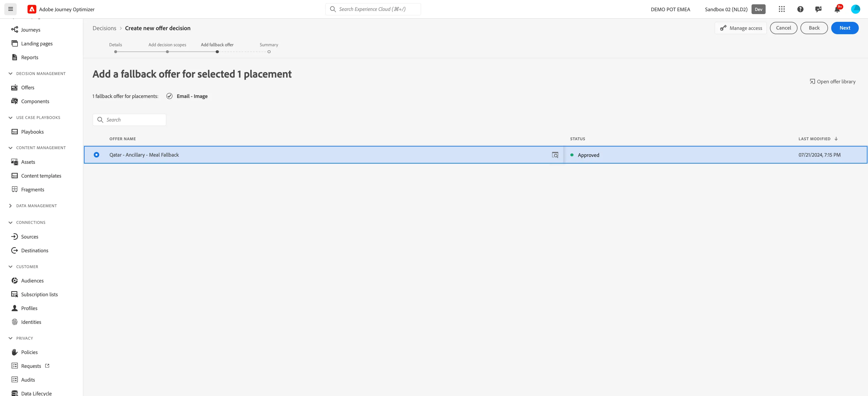The image size is (868, 396).
Task: Collapse the Use Case Playbooks section
Action: 10,118
